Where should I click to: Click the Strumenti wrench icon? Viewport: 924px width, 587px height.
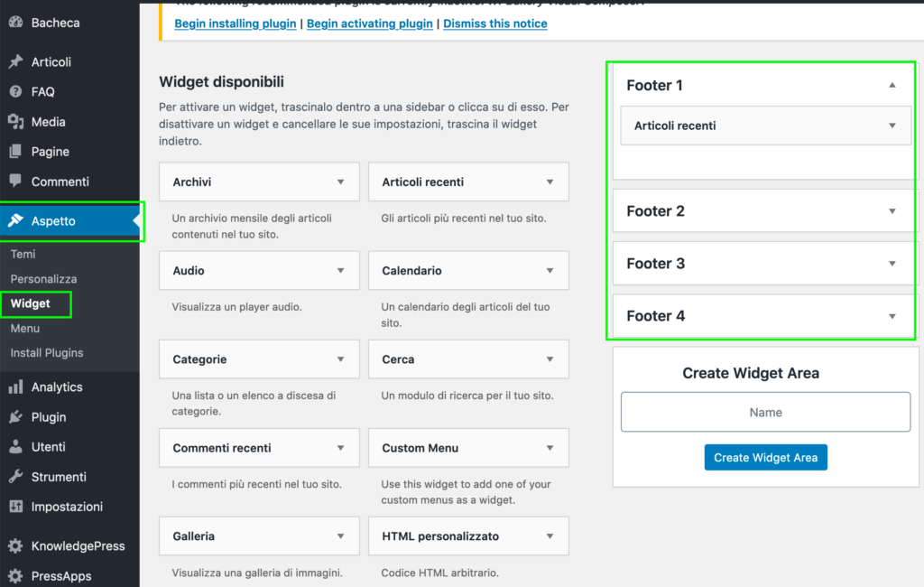pos(15,477)
